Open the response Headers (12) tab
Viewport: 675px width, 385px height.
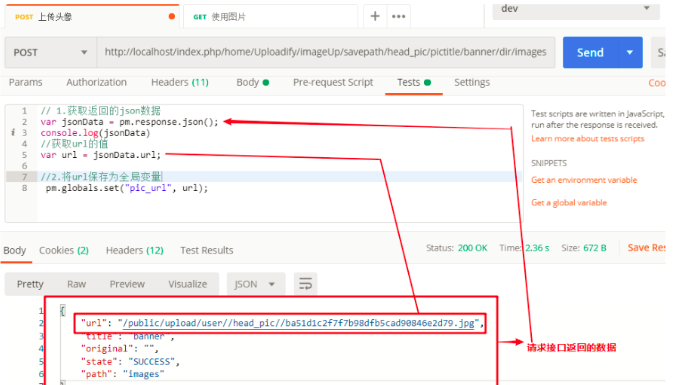coord(135,250)
